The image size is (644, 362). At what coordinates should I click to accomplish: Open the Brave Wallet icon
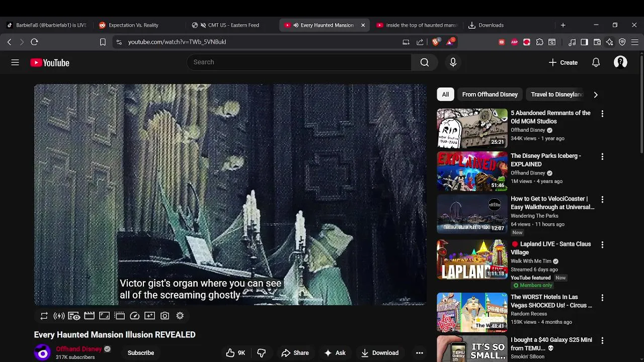point(597,42)
